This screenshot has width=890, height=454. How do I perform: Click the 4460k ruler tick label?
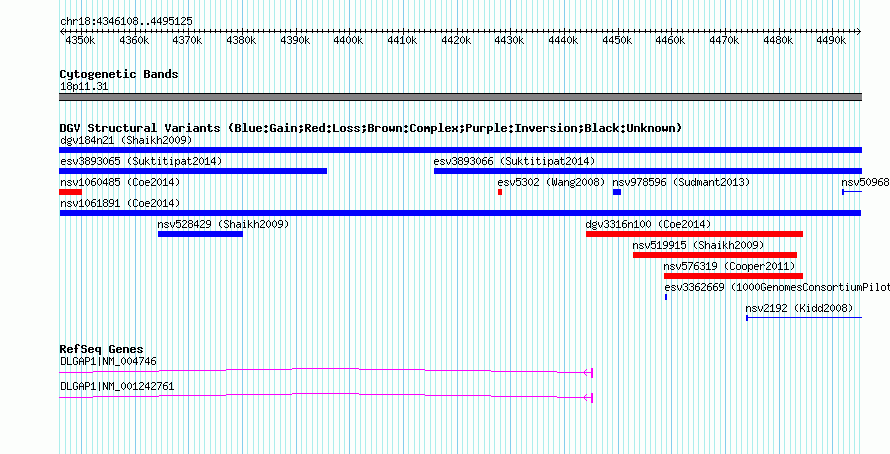click(x=671, y=41)
